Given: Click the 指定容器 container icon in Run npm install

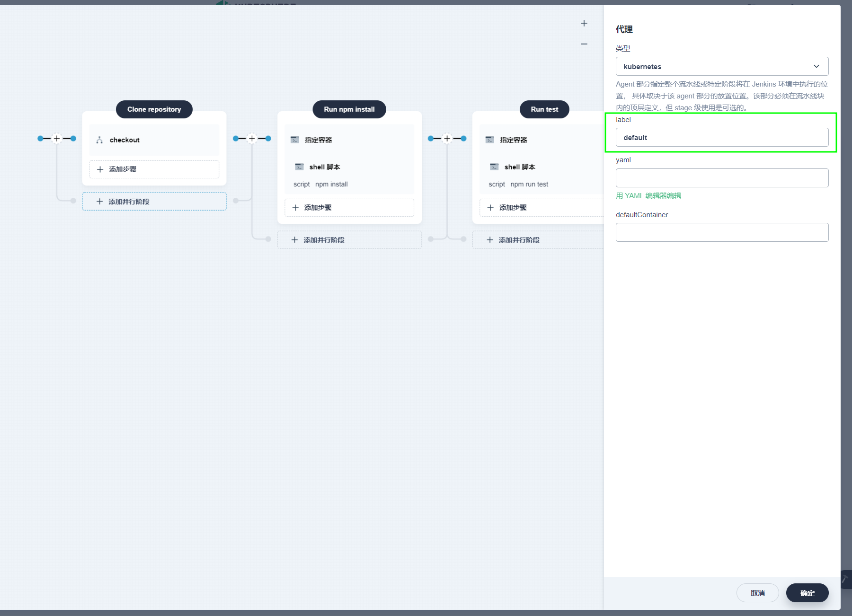Looking at the screenshot, I should pyautogui.click(x=294, y=139).
